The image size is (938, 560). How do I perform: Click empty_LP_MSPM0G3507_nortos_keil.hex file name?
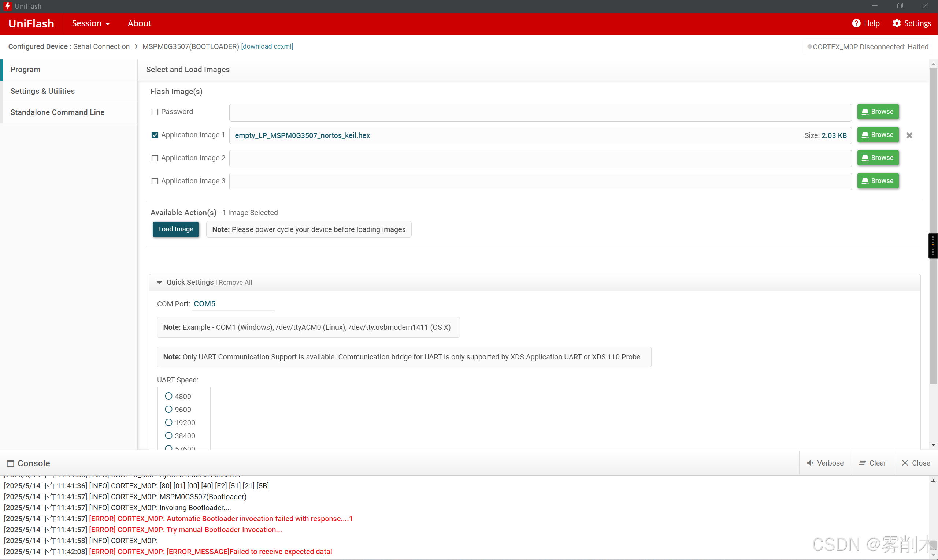coord(302,135)
